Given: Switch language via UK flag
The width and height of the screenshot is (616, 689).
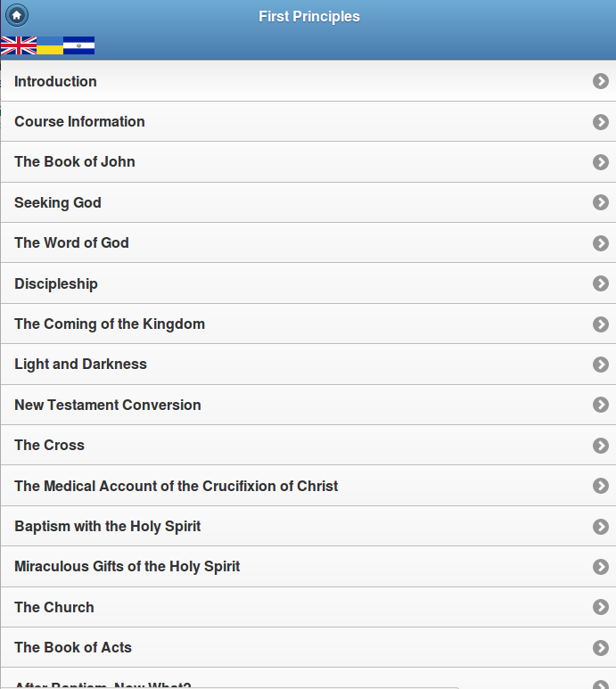Looking at the screenshot, I should click(x=19, y=45).
